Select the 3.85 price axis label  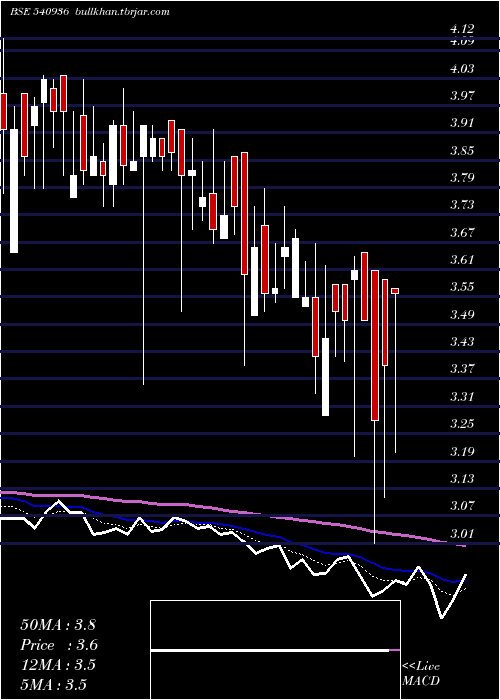(x=462, y=150)
